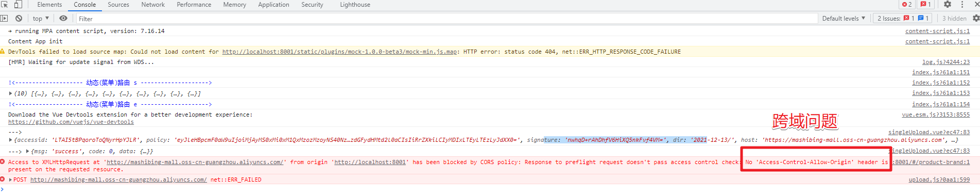The image size is (980, 195).
Task: Open source link index.js?61a1:154
Action: coord(941,104)
